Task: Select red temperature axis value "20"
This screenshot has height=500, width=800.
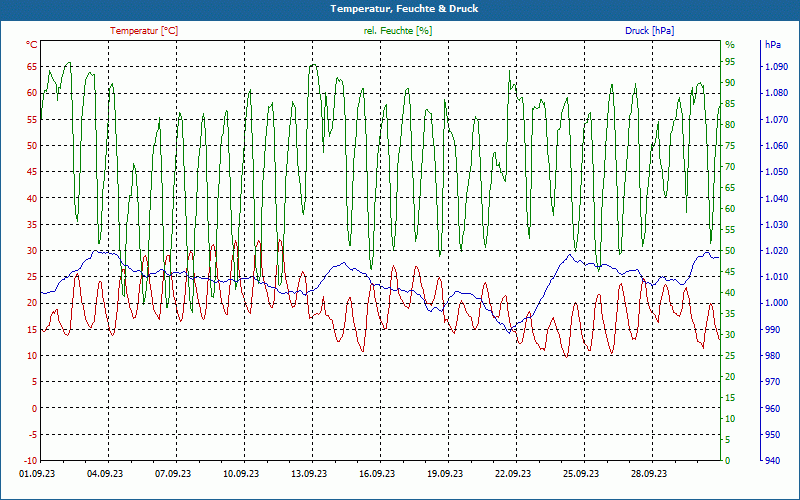Action: pos(32,303)
